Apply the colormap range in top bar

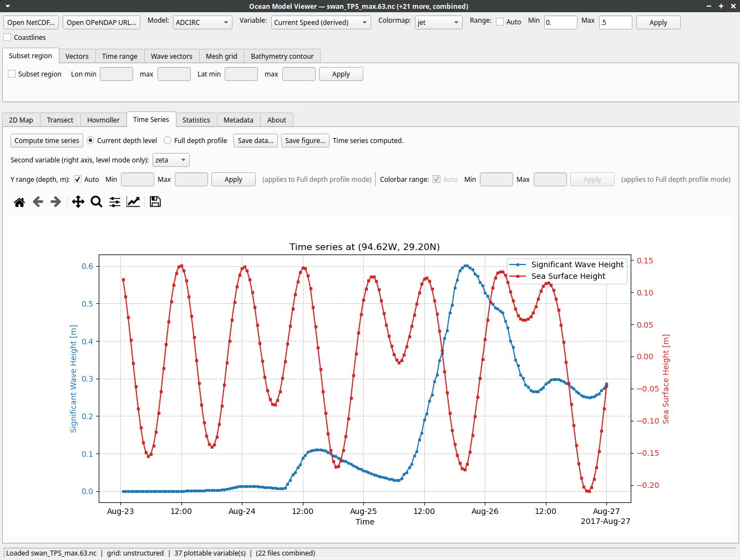pos(658,22)
